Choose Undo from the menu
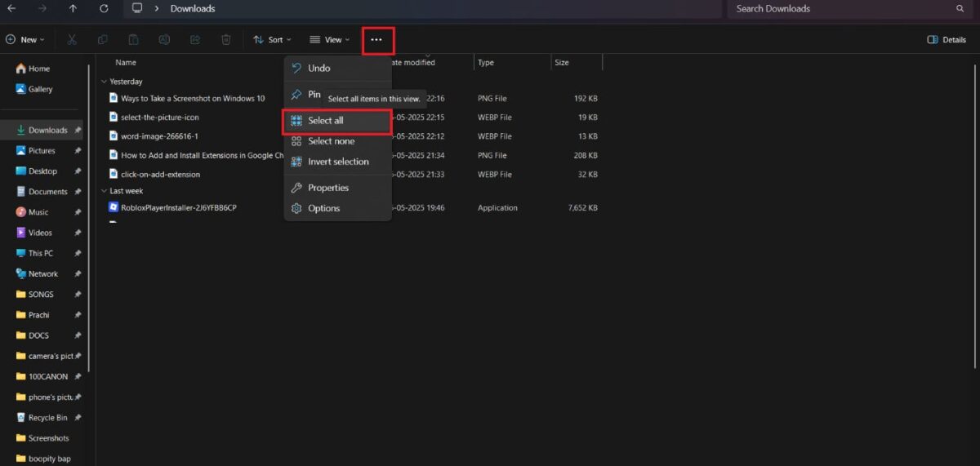Viewport: 980px width, 466px height. [x=337, y=69]
